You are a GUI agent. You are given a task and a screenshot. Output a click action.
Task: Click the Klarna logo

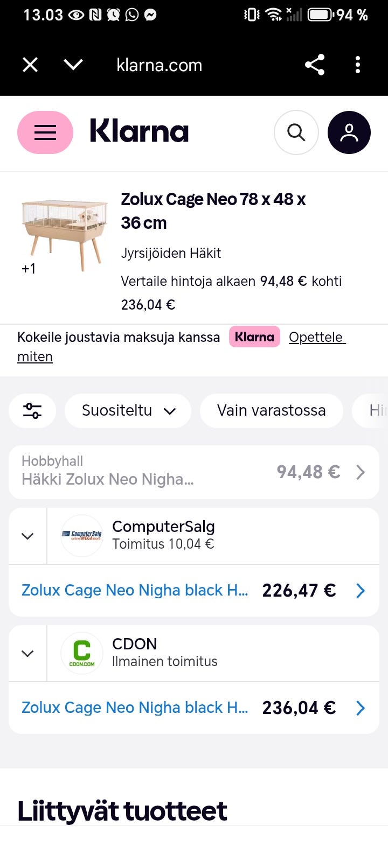pos(140,132)
